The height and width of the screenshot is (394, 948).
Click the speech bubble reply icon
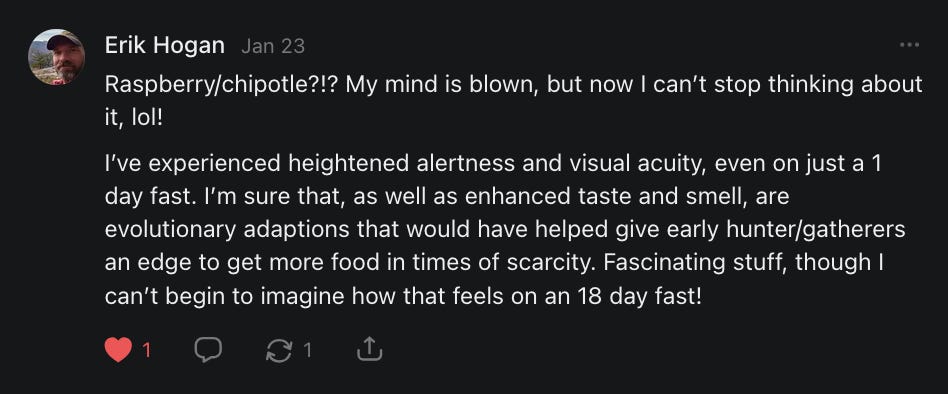pyautogui.click(x=208, y=349)
